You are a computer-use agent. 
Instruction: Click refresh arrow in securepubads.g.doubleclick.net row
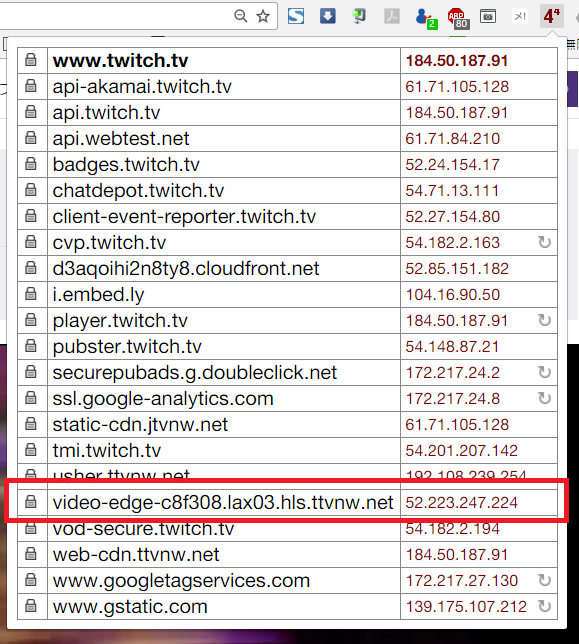545,373
